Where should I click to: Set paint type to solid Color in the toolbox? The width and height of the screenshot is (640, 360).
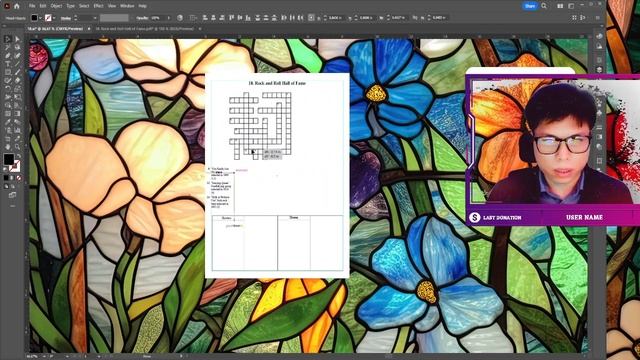tap(6, 178)
